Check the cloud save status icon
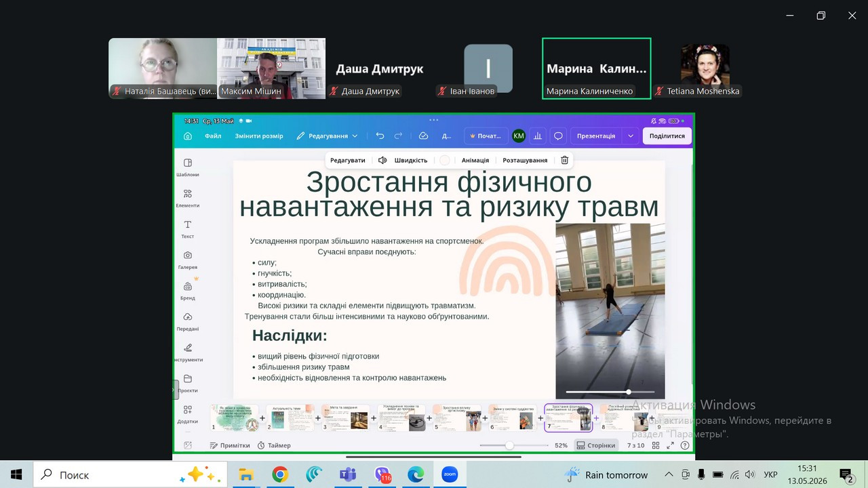The image size is (868, 488). 423,136
